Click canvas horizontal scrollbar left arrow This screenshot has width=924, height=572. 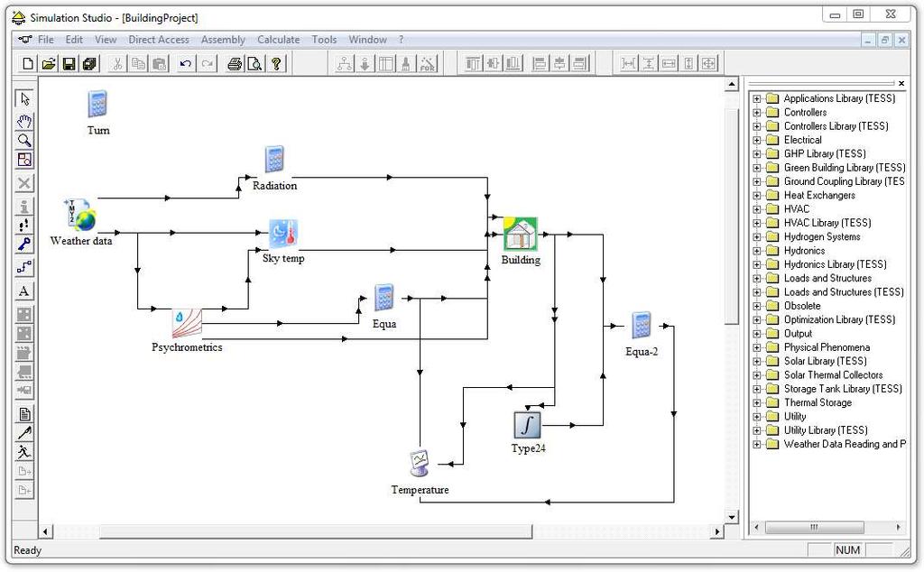coord(45,531)
